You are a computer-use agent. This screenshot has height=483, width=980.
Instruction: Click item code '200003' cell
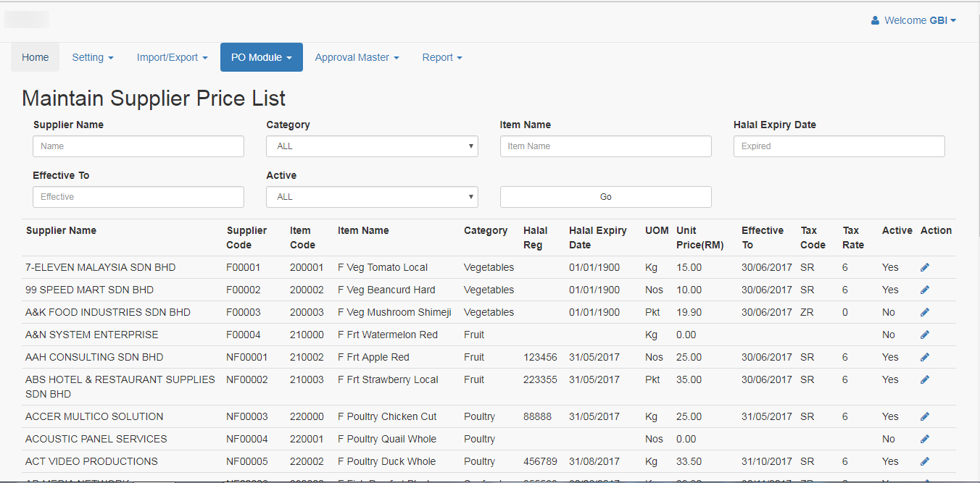(x=307, y=312)
